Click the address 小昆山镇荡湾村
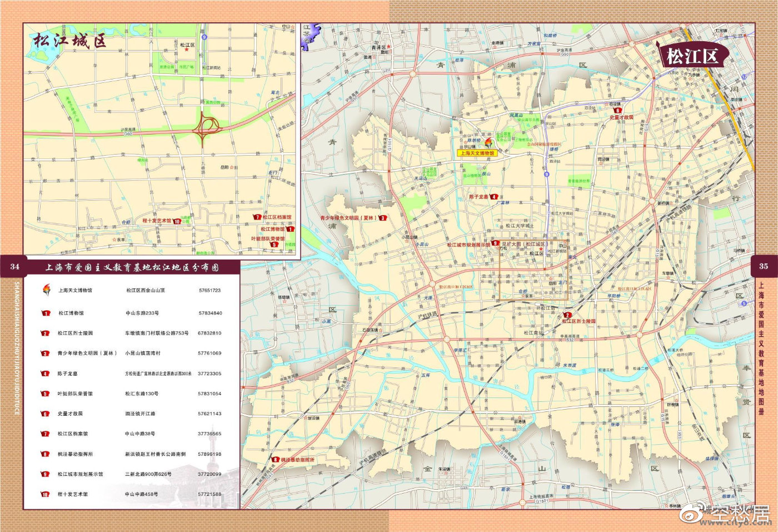Image resolution: width=778 pixels, height=532 pixels. coord(142,353)
